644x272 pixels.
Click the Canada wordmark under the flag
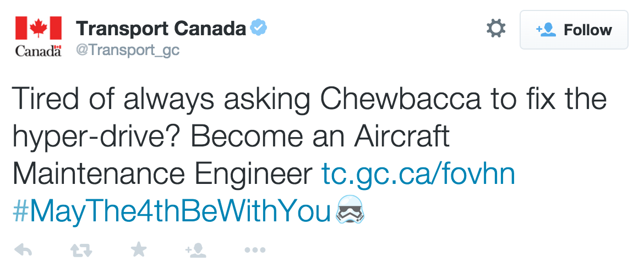coord(38,51)
